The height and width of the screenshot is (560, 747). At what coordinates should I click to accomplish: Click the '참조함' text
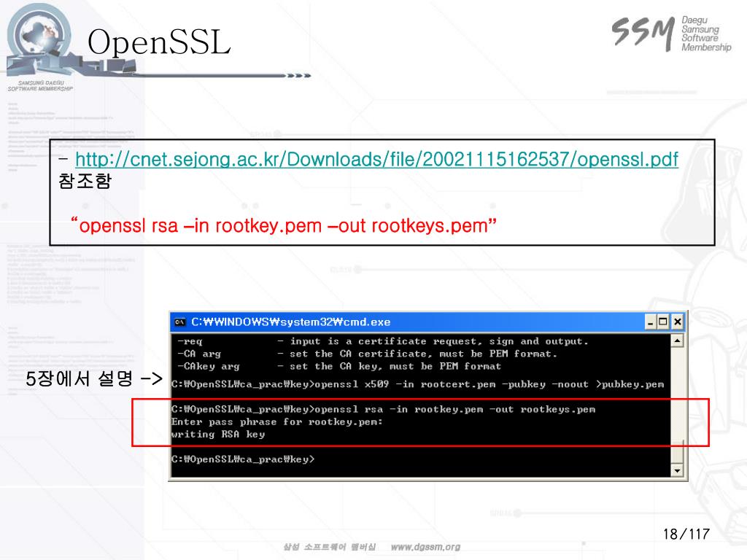point(85,181)
